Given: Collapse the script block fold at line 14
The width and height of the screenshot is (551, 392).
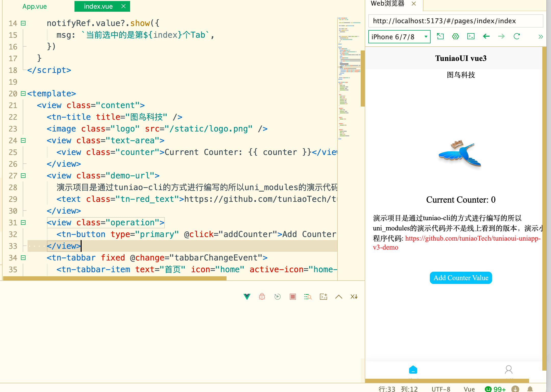Looking at the screenshot, I should pyautogui.click(x=23, y=23).
